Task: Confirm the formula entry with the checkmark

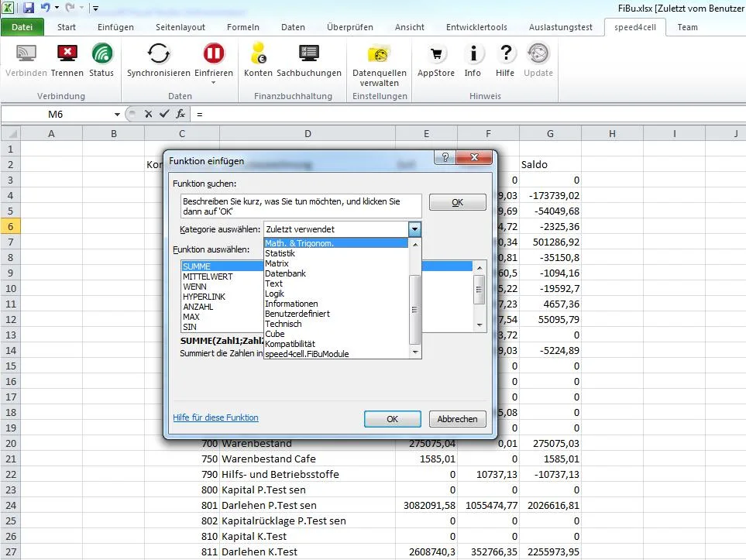Action: (x=164, y=114)
